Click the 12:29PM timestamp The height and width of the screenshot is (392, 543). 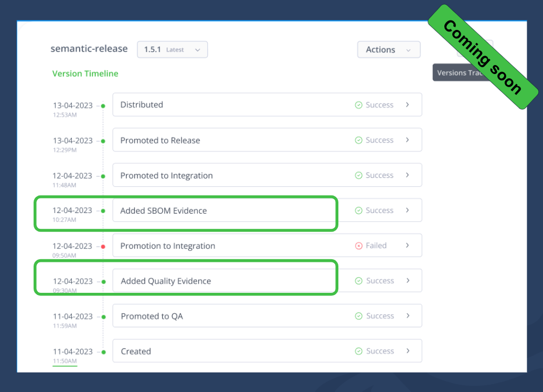point(65,150)
